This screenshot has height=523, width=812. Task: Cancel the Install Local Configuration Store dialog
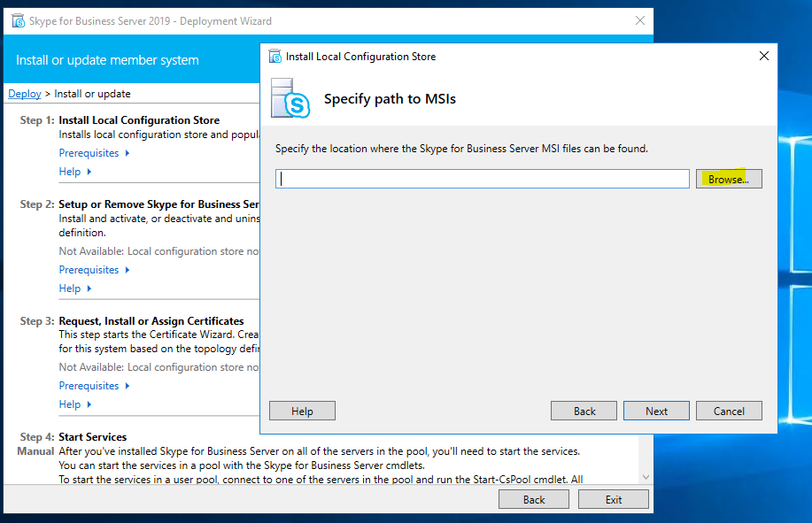click(728, 411)
